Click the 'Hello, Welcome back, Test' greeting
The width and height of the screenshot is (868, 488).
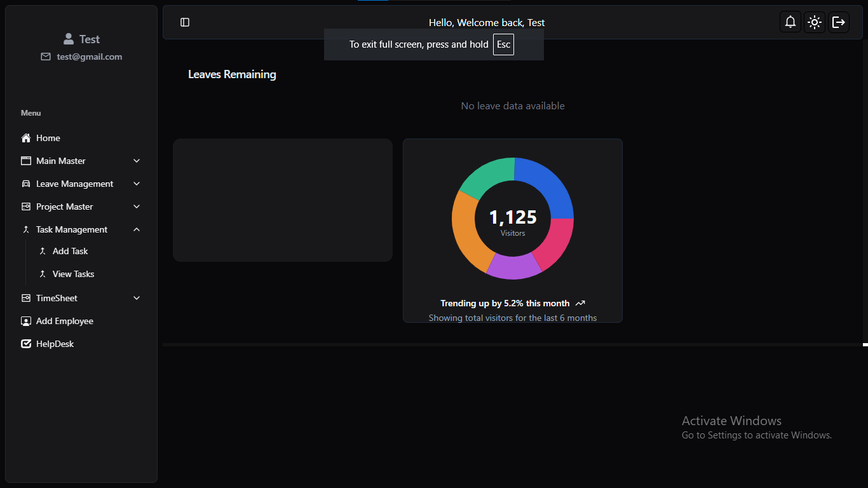pyautogui.click(x=487, y=22)
